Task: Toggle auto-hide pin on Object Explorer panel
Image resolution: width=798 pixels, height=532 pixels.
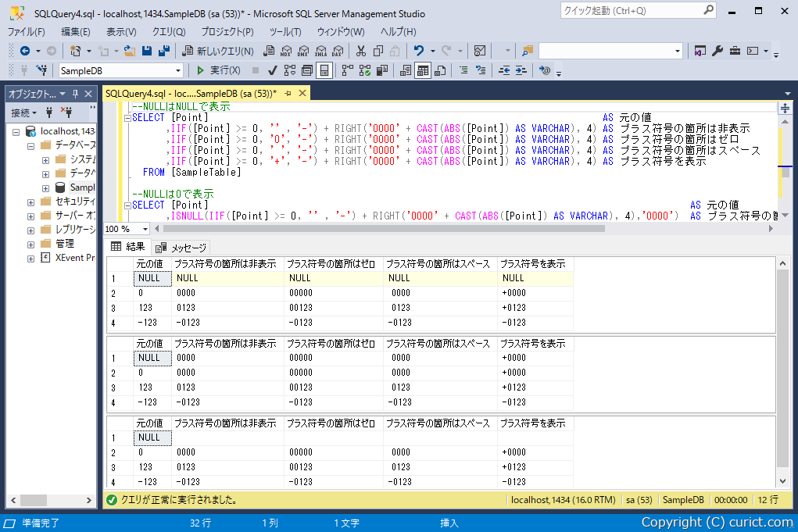Action: coord(75,94)
